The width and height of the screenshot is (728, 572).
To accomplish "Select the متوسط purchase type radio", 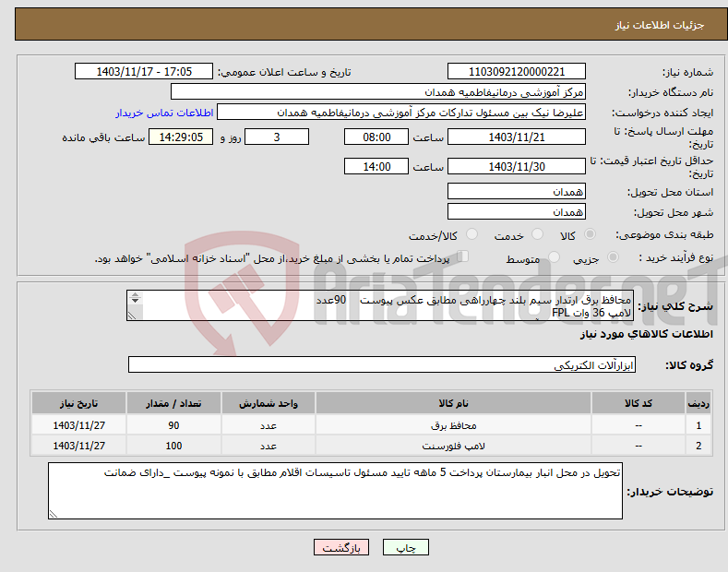I will pos(554,256).
